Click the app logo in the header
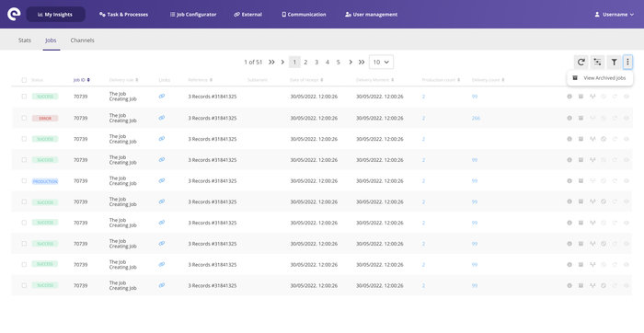The width and height of the screenshot is (644, 333). pos(14,14)
